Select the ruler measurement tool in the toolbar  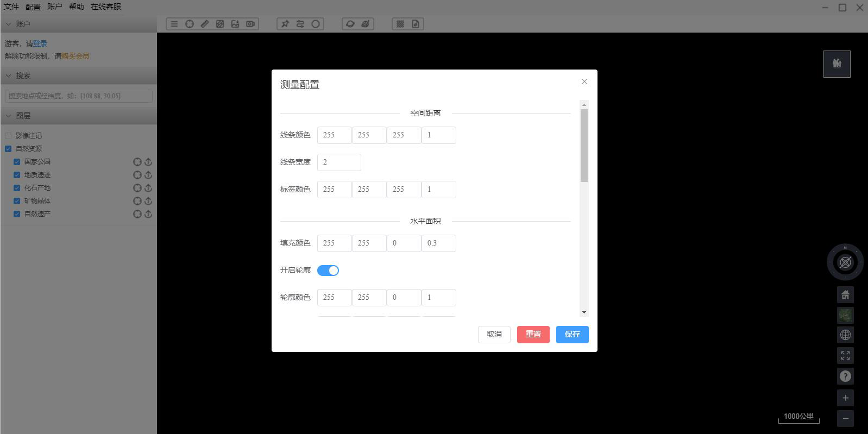click(x=205, y=24)
